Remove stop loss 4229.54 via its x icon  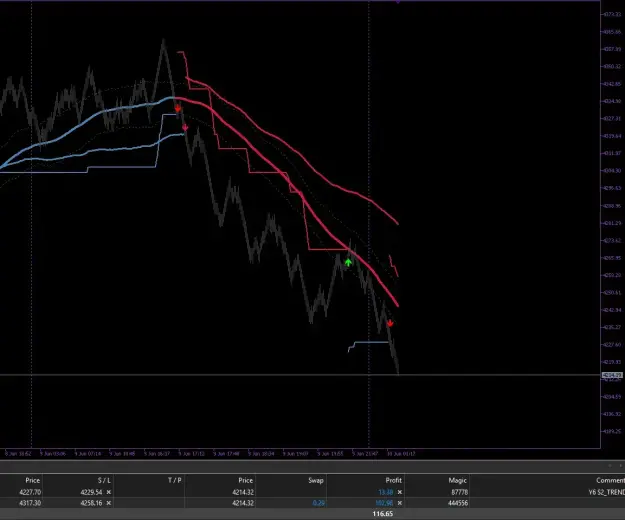[x=108, y=493]
